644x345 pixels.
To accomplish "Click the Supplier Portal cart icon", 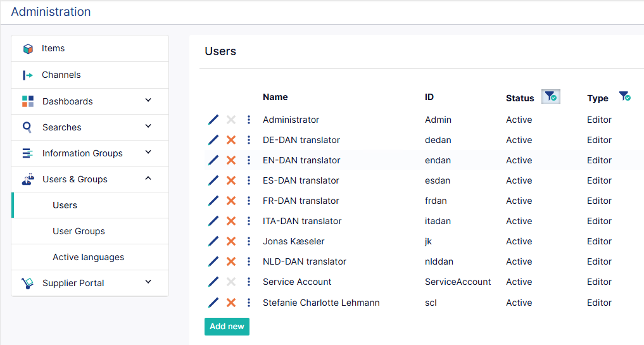I will pos(27,283).
